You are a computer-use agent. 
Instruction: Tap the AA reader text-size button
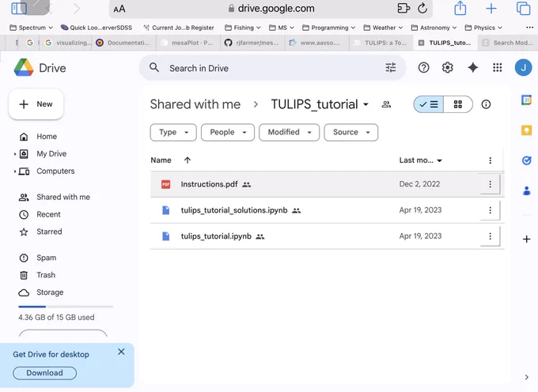[x=119, y=9]
